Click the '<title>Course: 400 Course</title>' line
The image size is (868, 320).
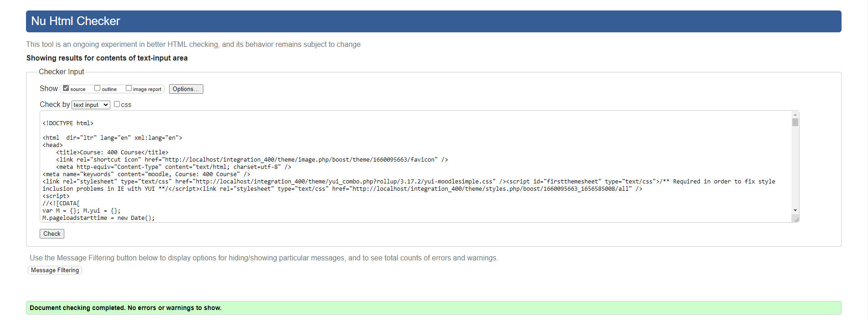click(112, 152)
